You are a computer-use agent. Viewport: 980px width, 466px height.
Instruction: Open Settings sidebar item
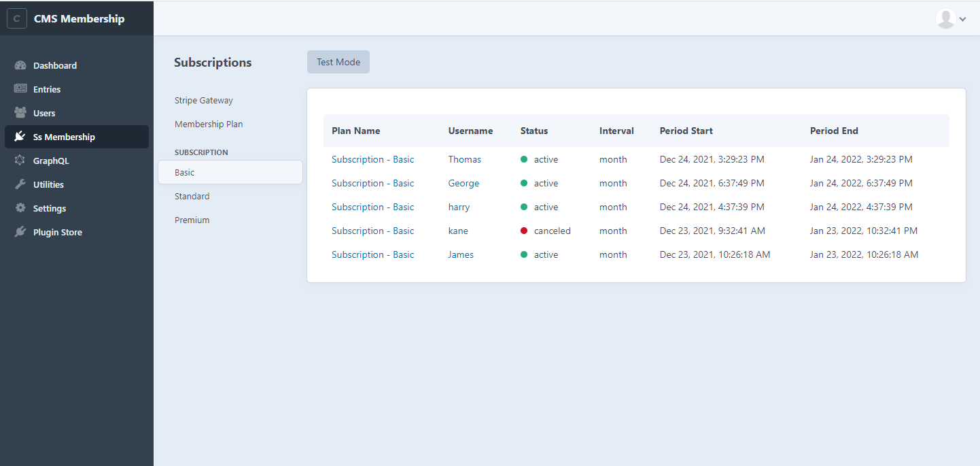[77, 208]
